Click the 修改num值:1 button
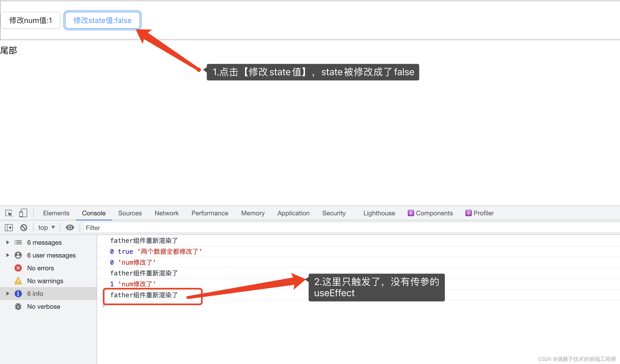Image resolution: width=620 pixels, height=364 pixels. [x=31, y=20]
